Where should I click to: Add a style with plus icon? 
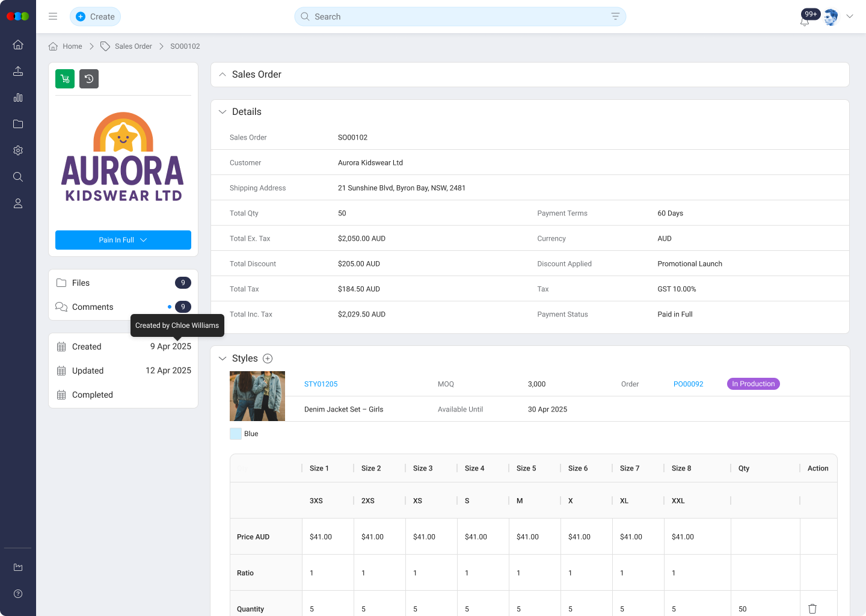(268, 359)
